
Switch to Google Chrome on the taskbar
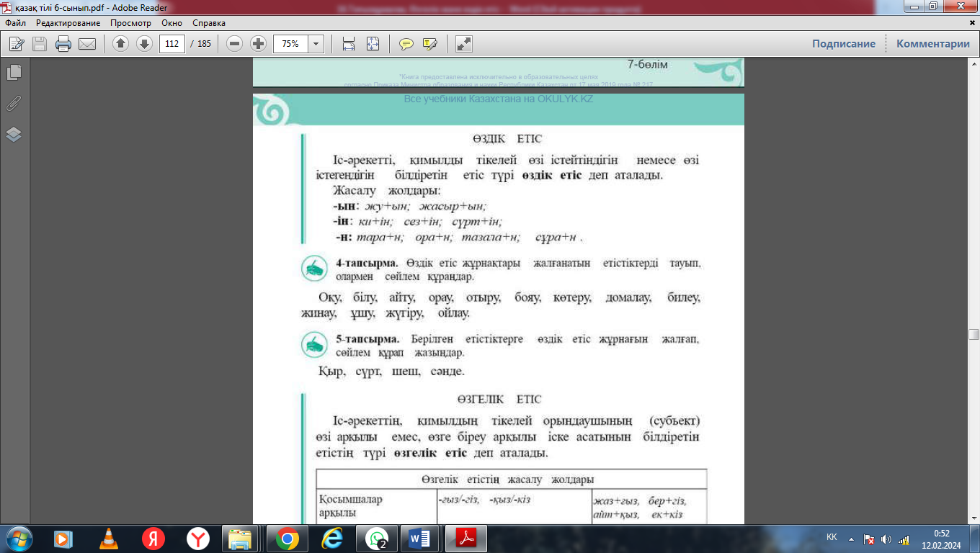(x=287, y=539)
